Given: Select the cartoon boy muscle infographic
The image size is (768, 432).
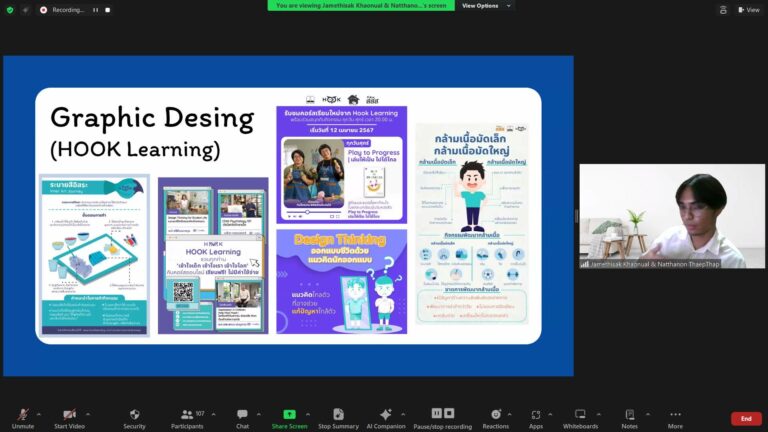Looking at the screenshot, I should click(472, 223).
